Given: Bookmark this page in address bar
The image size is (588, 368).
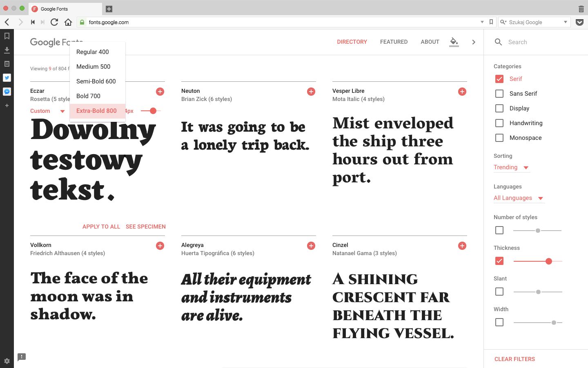Looking at the screenshot, I should click(x=491, y=22).
